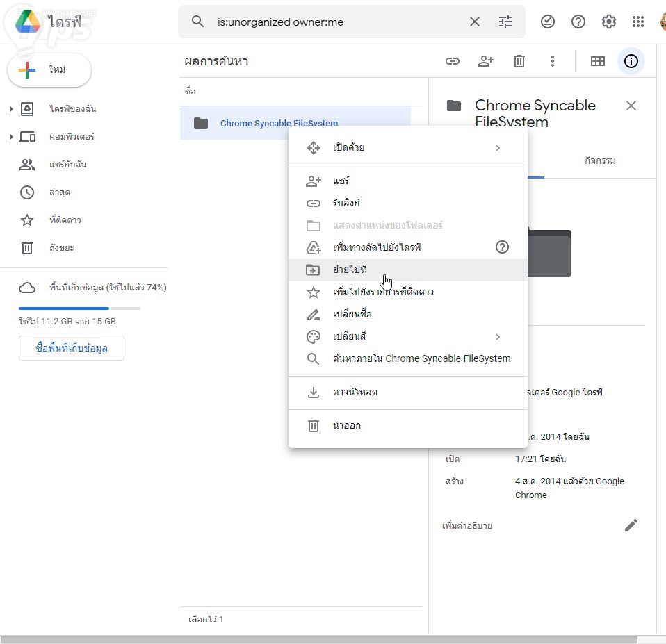This screenshot has height=644, width=666.
Task: Open ที่ติดดาว in sidebar
Action: coord(65,220)
